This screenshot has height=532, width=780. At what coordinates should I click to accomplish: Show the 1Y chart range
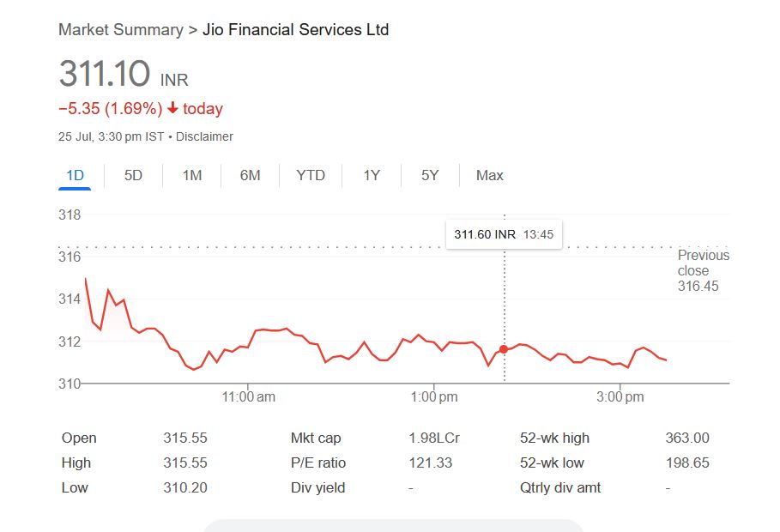[x=372, y=175]
